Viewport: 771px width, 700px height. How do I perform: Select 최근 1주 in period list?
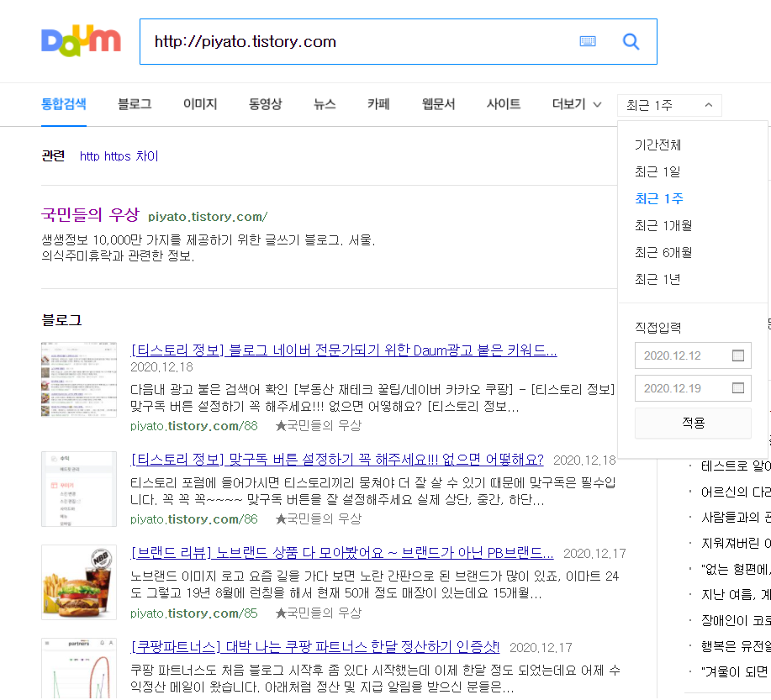[x=659, y=198]
